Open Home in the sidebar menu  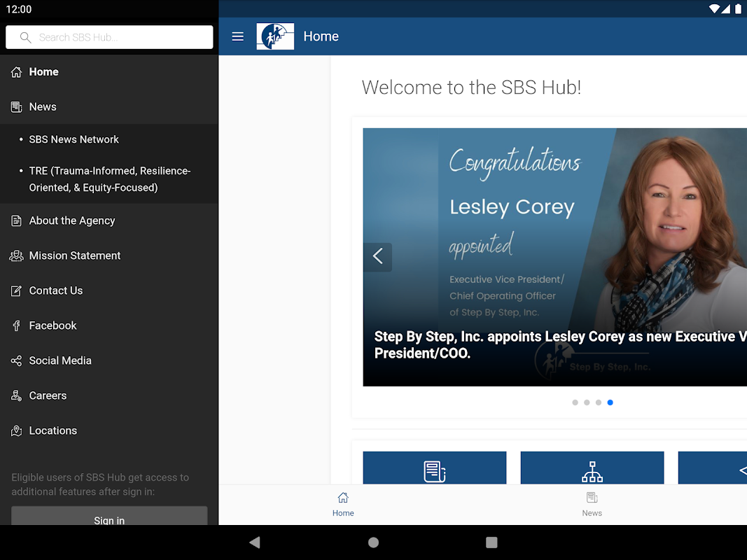(109, 72)
